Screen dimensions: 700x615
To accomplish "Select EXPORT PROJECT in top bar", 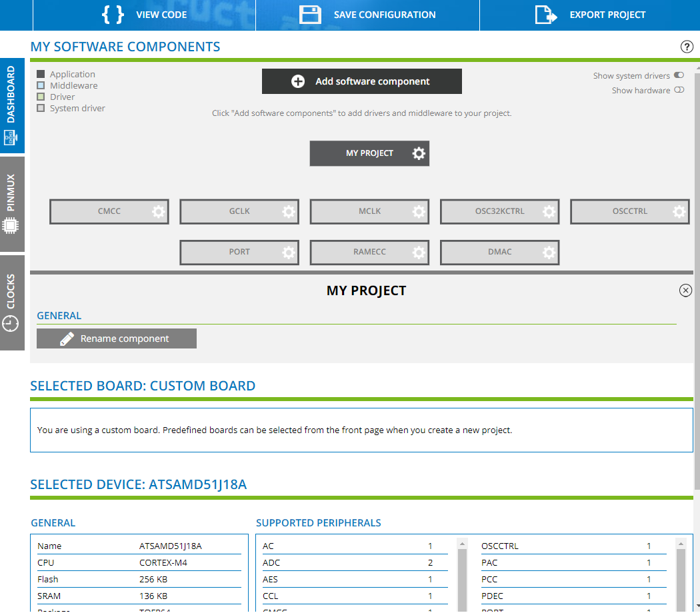I will click(x=590, y=15).
